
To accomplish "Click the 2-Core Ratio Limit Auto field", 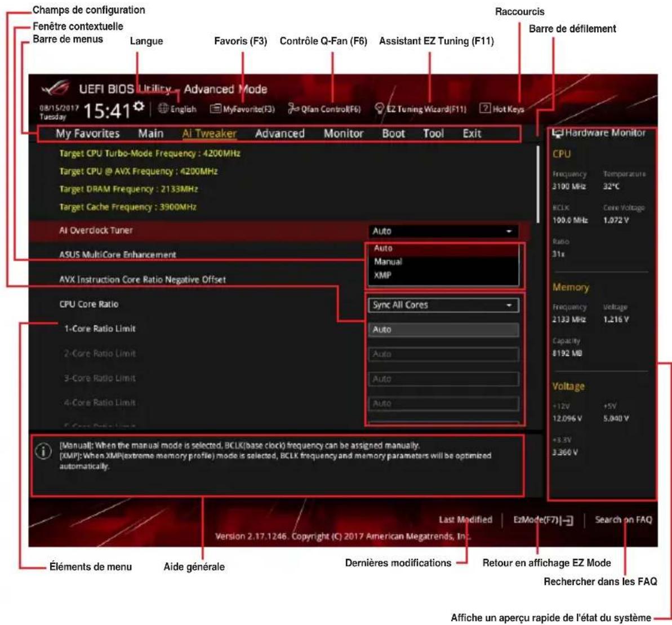I will click(x=443, y=354).
